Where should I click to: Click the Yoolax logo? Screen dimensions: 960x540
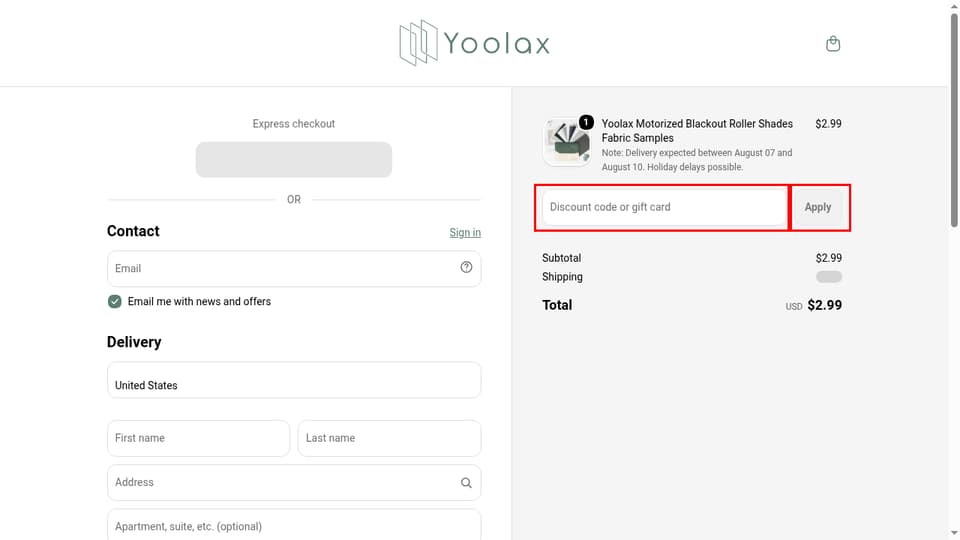[x=474, y=43]
